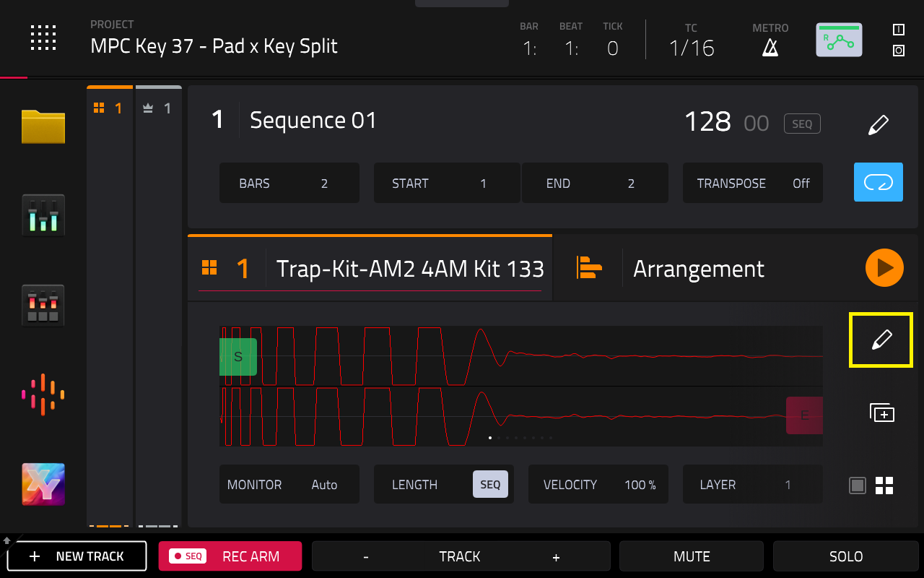
Task: Set the END bar field
Action: (x=595, y=183)
